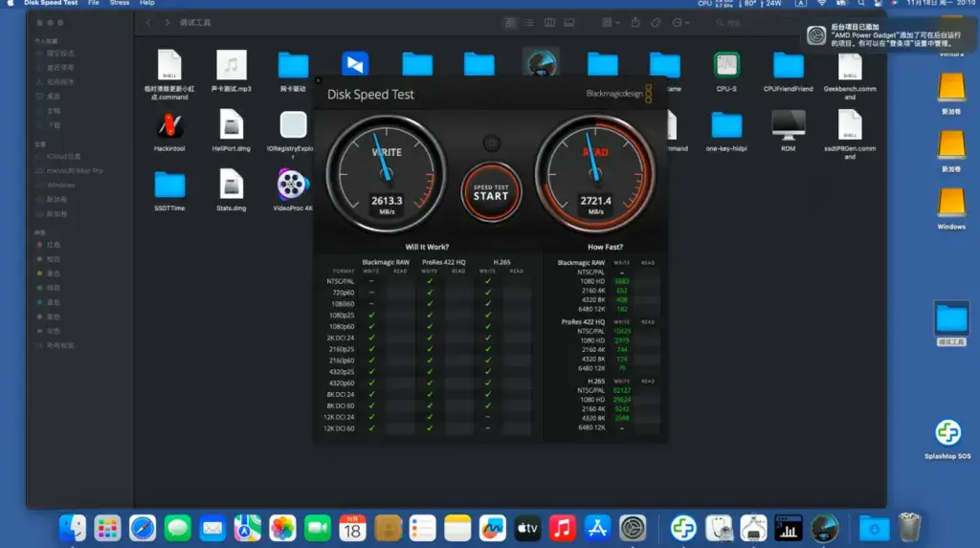Select the VideoProc 4K app

click(x=292, y=190)
